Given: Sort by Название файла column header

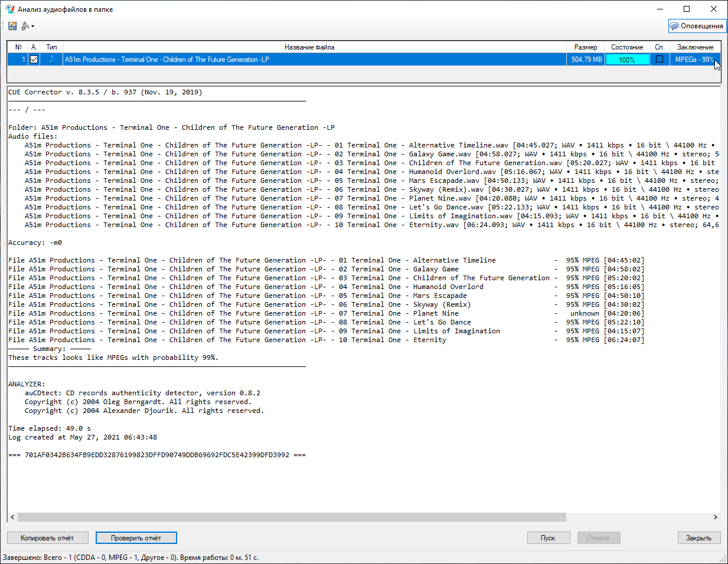Looking at the screenshot, I should pyautogui.click(x=309, y=47).
